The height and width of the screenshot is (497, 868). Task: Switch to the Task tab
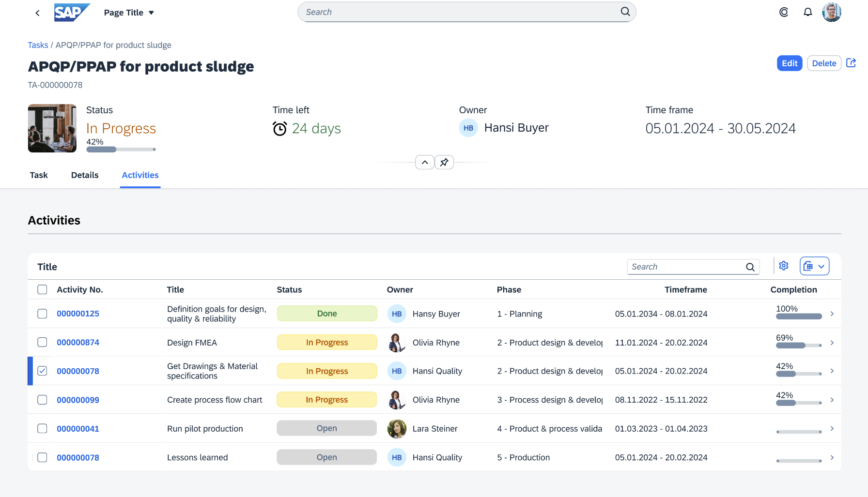pyautogui.click(x=39, y=175)
